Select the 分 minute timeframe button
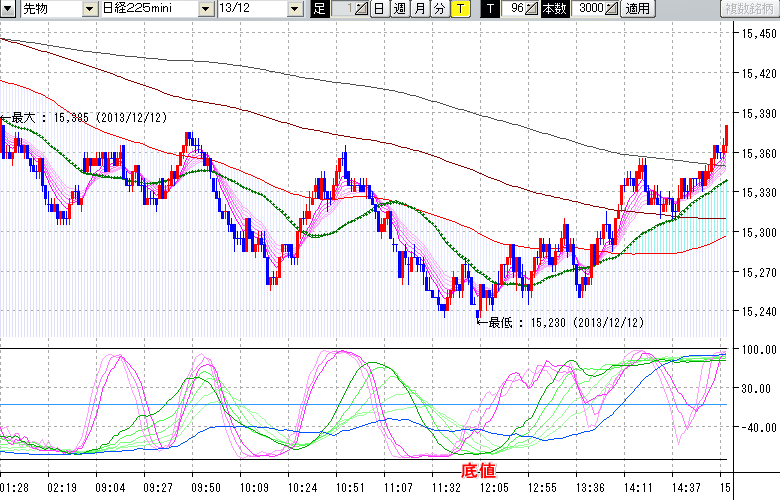 pos(439,9)
